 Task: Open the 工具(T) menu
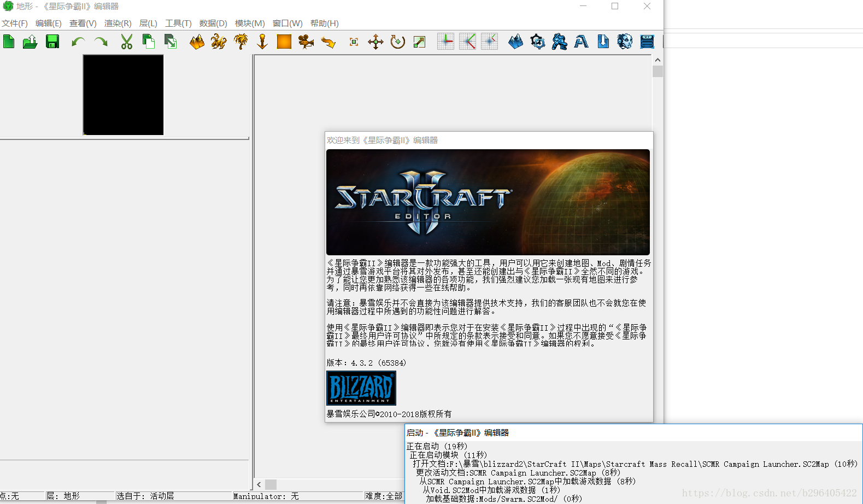tap(179, 24)
